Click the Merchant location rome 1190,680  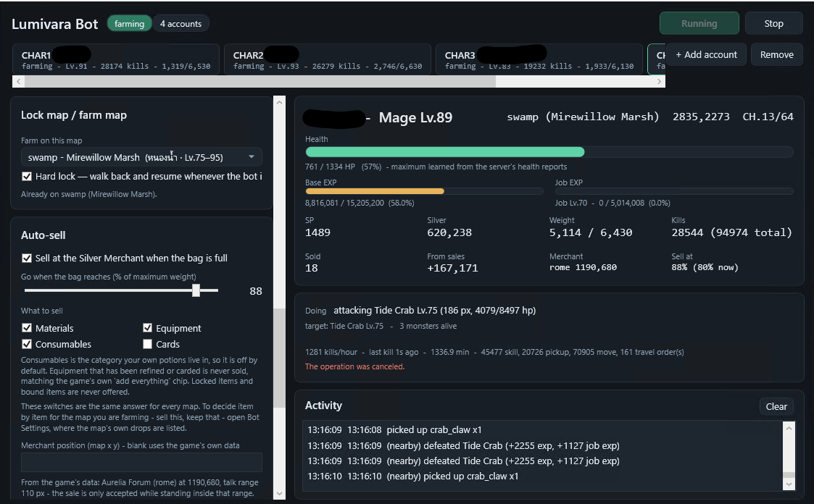click(x=583, y=267)
